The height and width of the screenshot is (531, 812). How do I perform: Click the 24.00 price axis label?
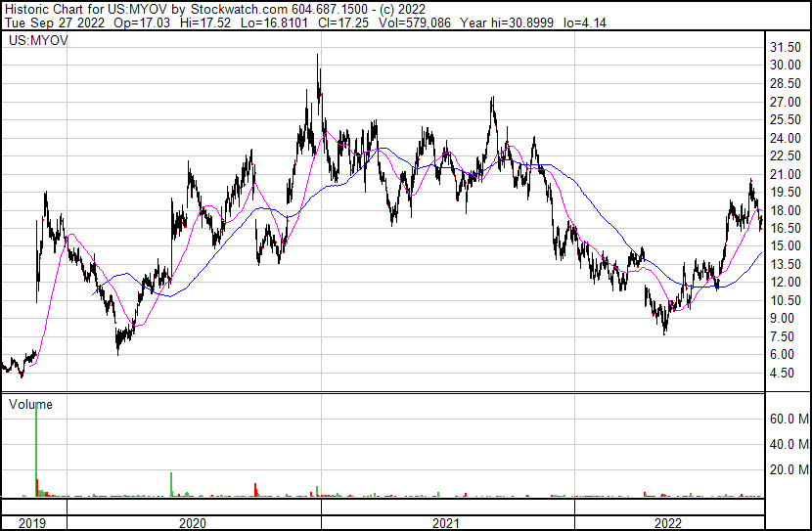point(787,138)
